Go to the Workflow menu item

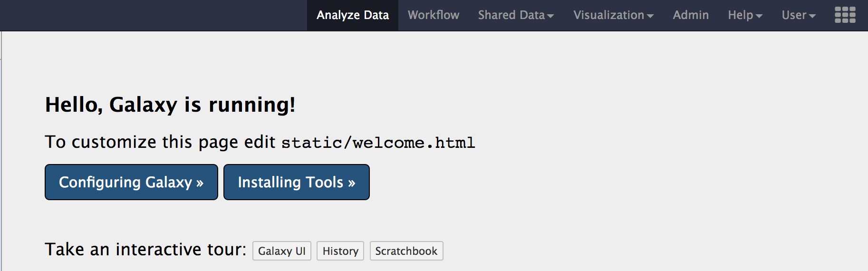pos(433,15)
